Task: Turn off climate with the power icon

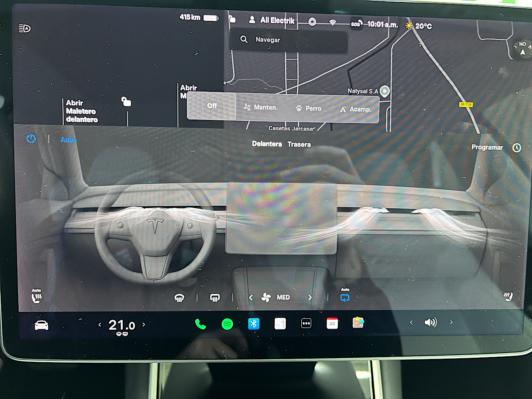Action: click(x=31, y=139)
